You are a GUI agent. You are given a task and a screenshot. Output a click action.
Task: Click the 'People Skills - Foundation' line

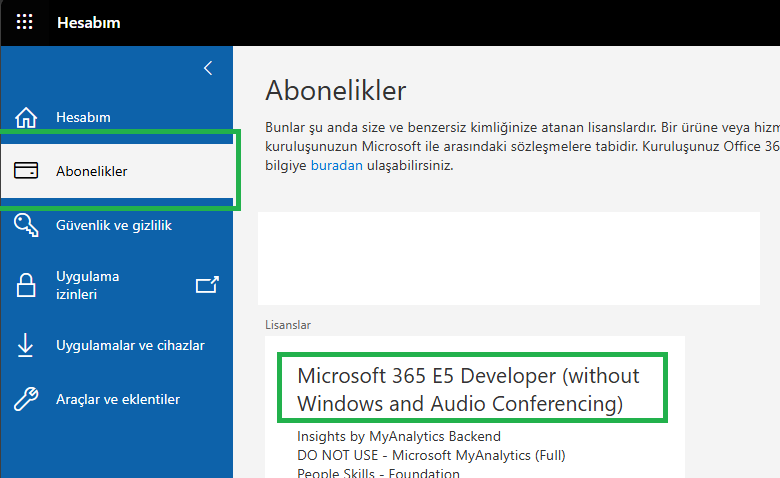(x=379, y=473)
